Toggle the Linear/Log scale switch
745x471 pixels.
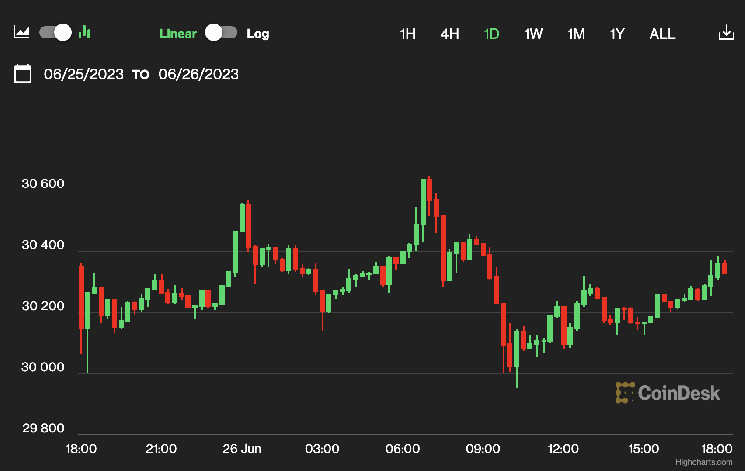click(220, 33)
